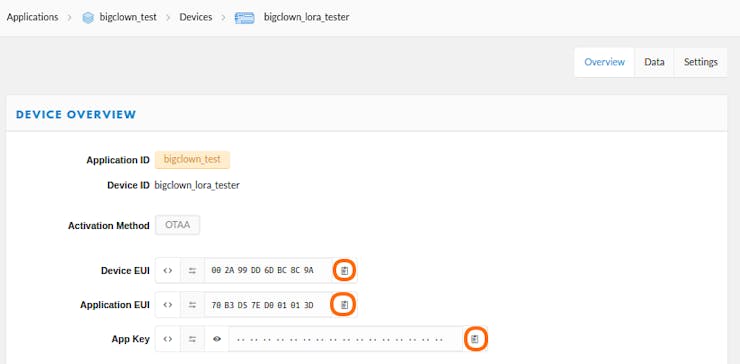The width and height of the screenshot is (740, 364).
Task: Switch to the Data tab
Action: (x=655, y=62)
